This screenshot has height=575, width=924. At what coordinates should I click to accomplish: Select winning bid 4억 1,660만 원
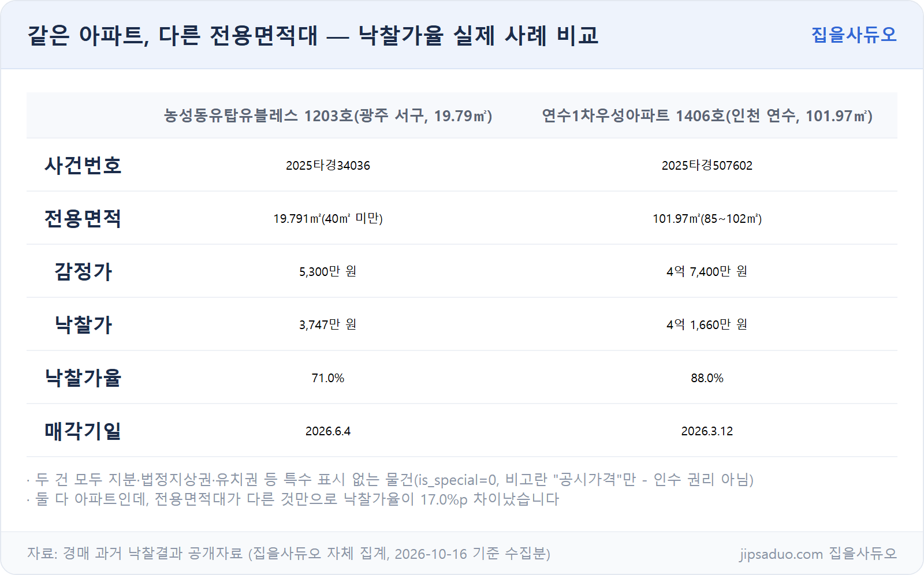[x=707, y=325]
